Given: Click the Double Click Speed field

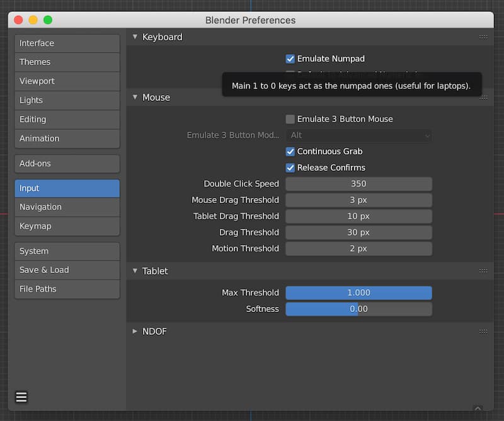Looking at the screenshot, I should point(358,184).
